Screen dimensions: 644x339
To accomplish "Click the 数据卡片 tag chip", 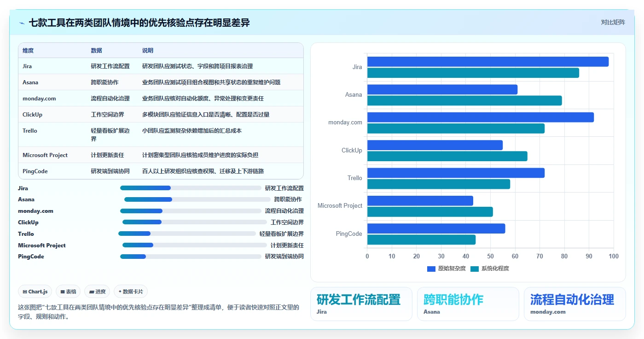I will [x=131, y=292].
